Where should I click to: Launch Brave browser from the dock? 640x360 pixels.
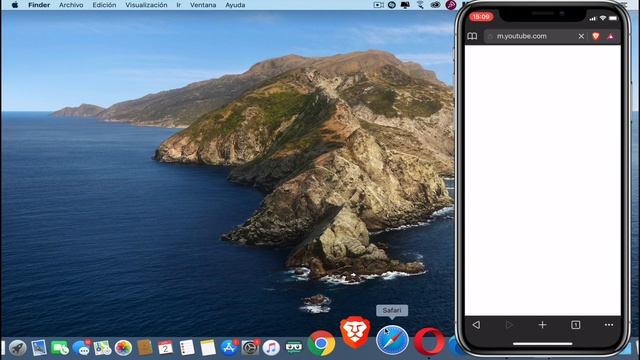(x=355, y=333)
